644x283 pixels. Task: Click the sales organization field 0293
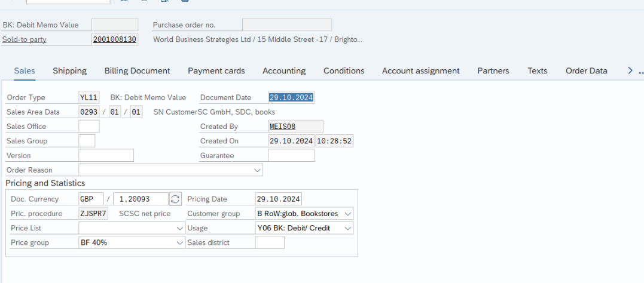(x=88, y=112)
